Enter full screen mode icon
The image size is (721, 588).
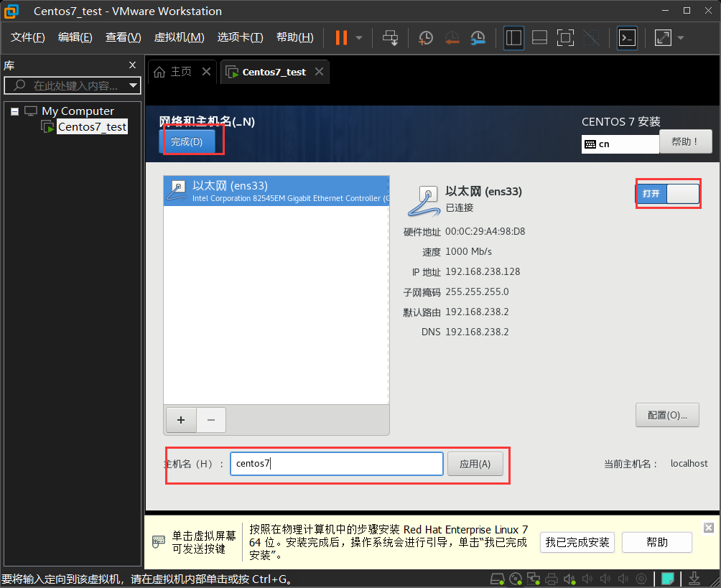(565, 38)
